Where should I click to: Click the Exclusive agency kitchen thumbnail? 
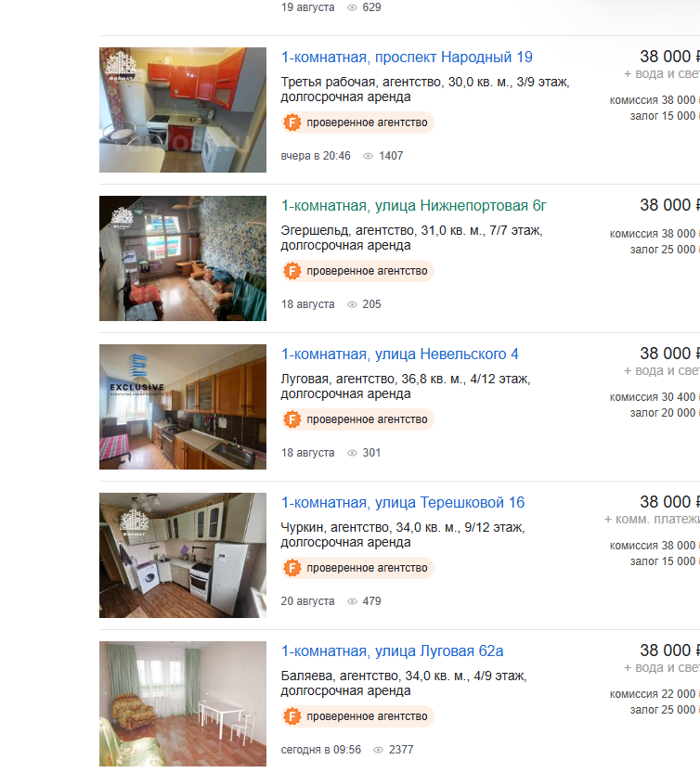click(x=183, y=406)
